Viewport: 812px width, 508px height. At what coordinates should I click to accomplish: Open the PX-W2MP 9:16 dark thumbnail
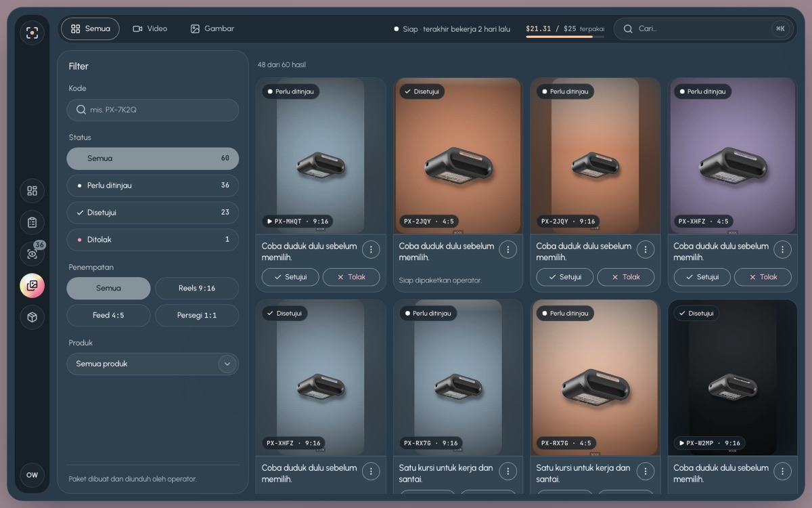[733, 378]
